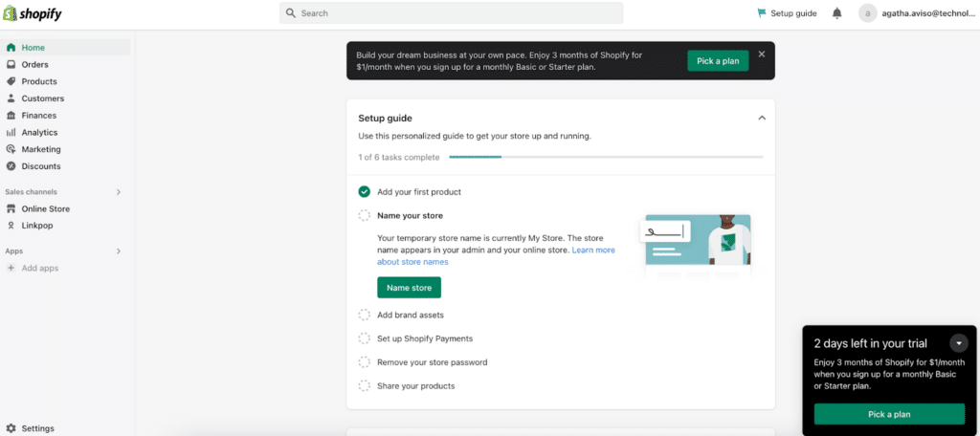Select the Set up Shopify Payments task
980x436 pixels.
click(425, 338)
